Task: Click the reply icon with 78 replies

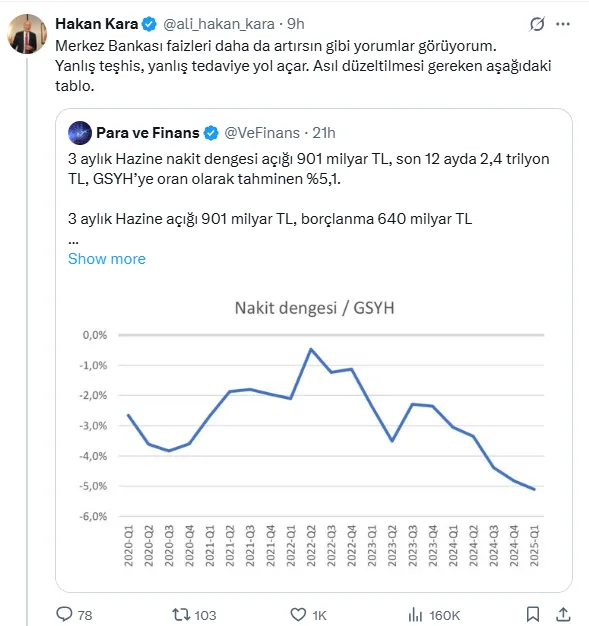Action: pyautogui.click(x=64, y=614)
